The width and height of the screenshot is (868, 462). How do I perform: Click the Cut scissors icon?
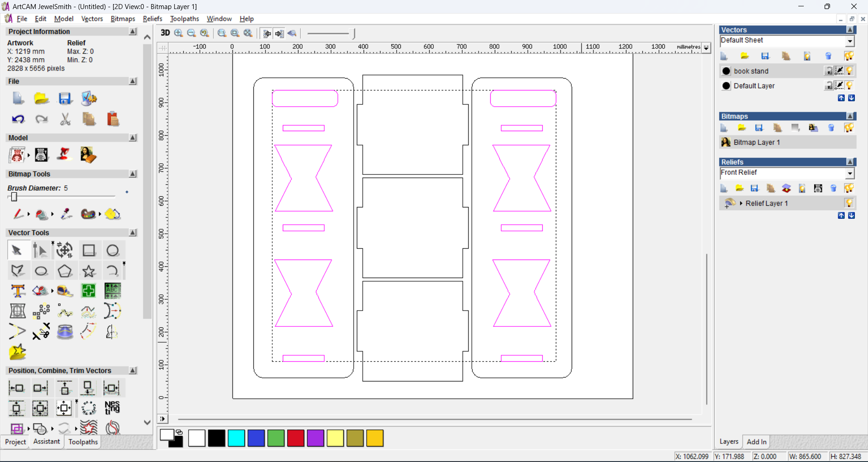click(x=65, y=119)
